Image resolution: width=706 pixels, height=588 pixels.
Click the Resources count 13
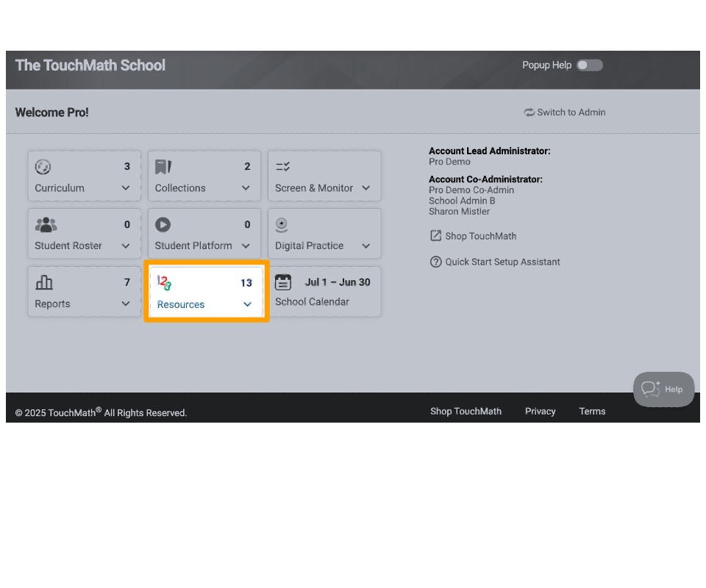tap(246, 283)
